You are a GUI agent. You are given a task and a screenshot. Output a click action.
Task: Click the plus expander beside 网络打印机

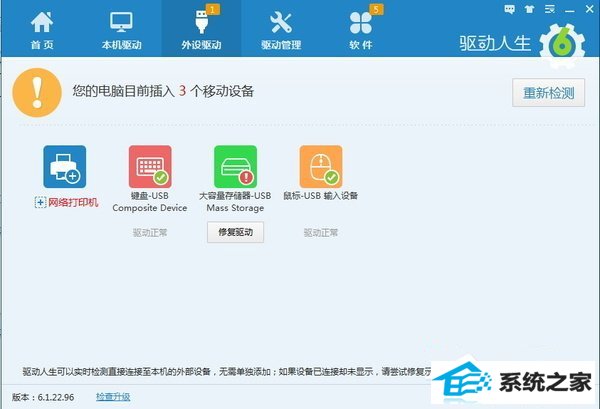click(41, 202)
